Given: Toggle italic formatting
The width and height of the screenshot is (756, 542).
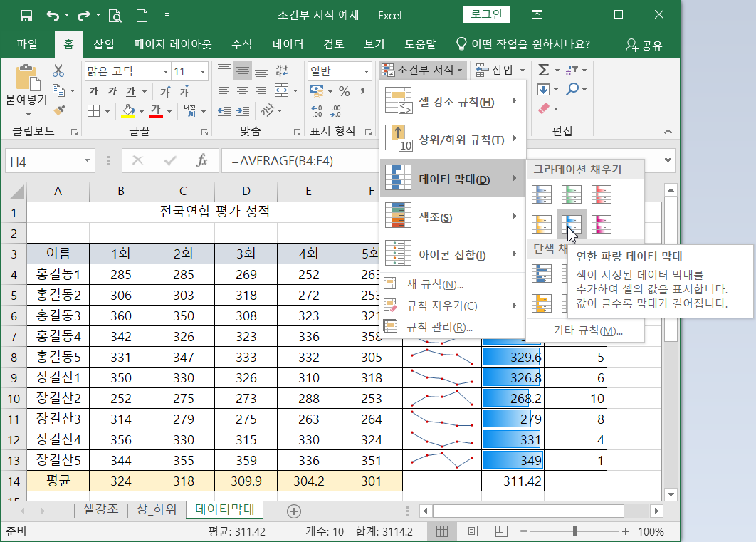Looking at the screenshot, I should (x=112, y=91).
